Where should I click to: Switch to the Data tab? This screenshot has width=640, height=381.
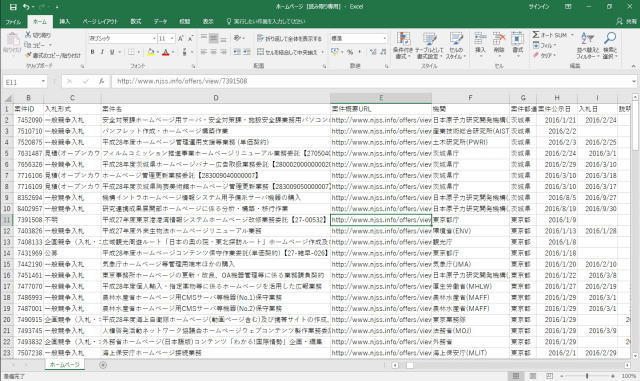[x=160, y=21]
